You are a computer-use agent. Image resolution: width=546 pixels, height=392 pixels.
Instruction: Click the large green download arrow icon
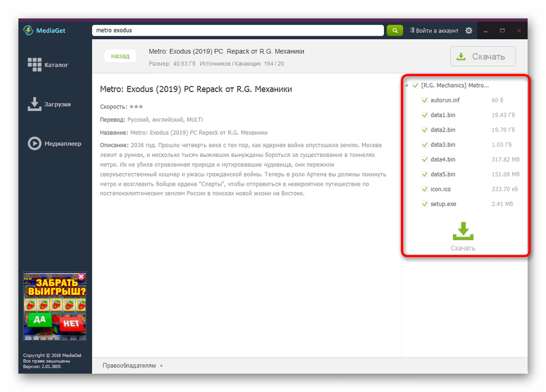[463, 231]
